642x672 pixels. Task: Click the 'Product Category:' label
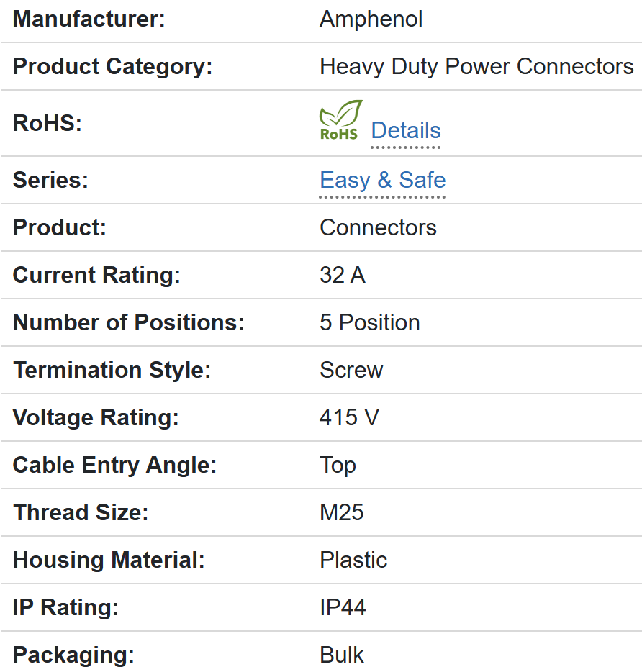pyautogui.click(x=112, y=67)
